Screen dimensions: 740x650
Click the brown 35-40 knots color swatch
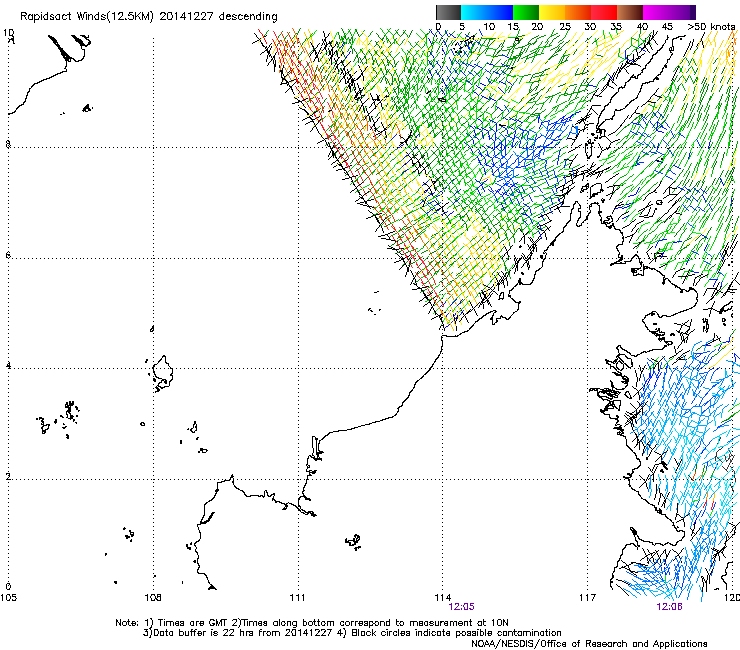(x=630, y=12)
